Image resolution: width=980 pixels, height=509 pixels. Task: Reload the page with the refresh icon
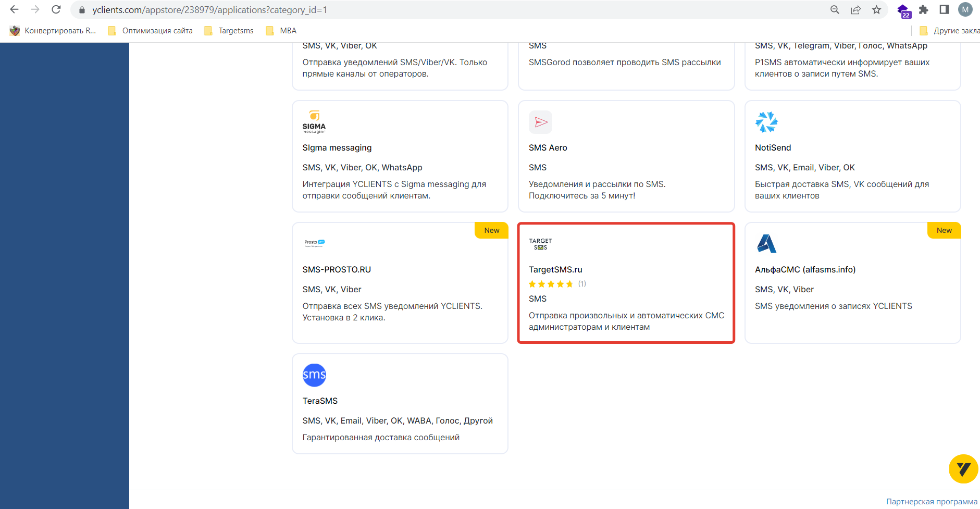click(x=56, y=9)
